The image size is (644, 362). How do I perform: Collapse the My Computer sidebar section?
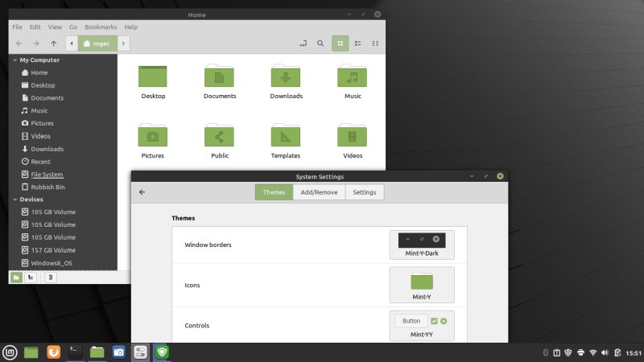click(14, 60)
